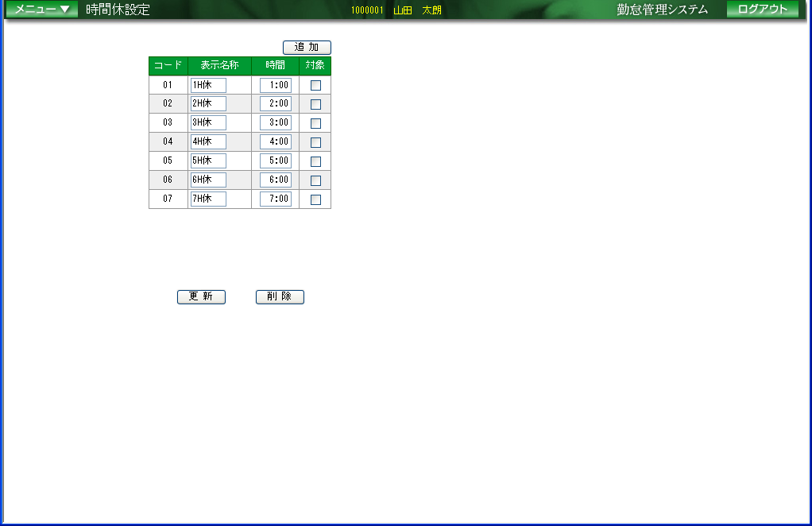Click the 7:00 time field
The width and height of the screenshot is (812, 526).
[276, 199]
